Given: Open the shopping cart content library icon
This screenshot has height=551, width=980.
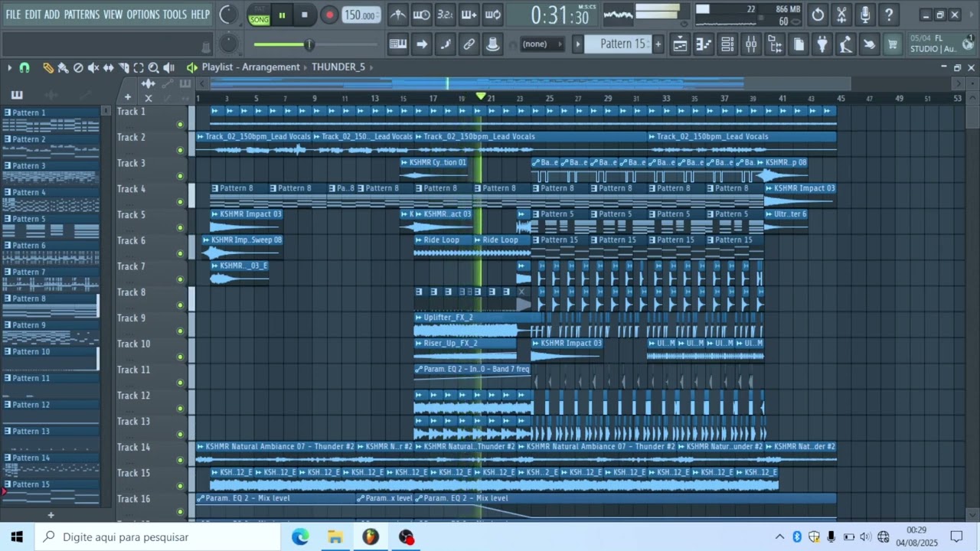Looking at the screenshot, I should 893,44.
